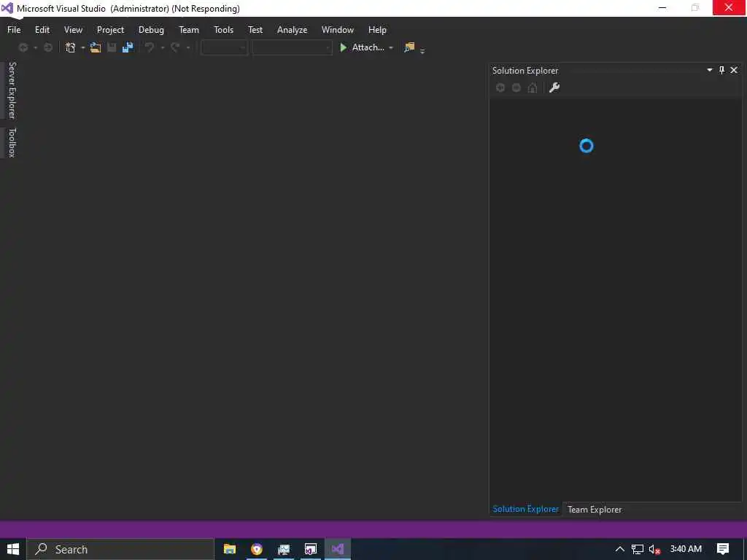
Task: Click the Visual Studio logo in title bar
Action: (x=7, y=8)
